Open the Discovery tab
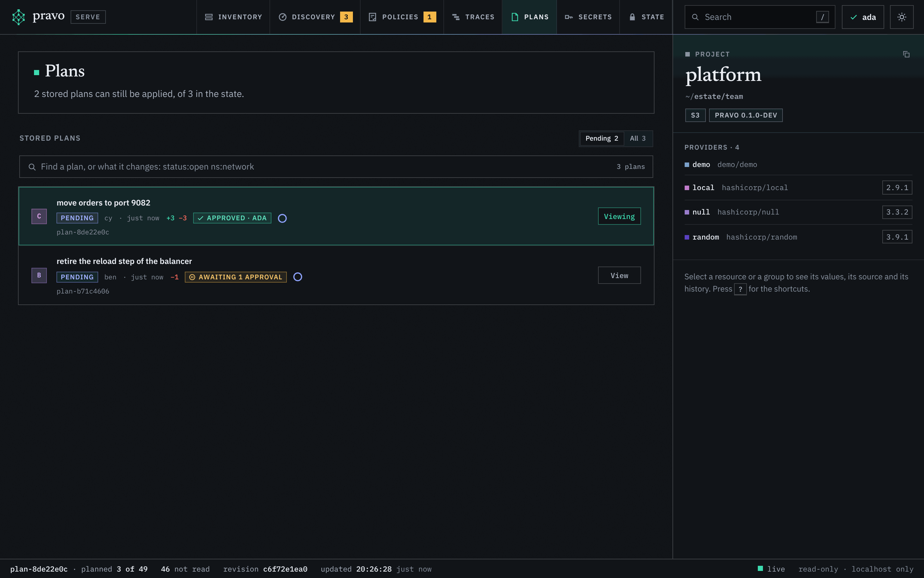The height and width of the screenshot is (578, 924). pyautogui.click(x=315, y=17)
